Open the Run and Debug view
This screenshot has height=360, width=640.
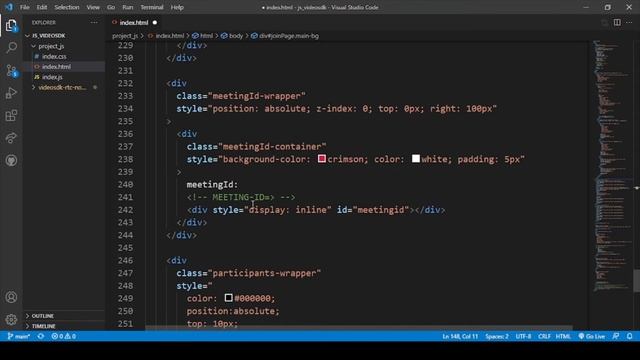tap(11, 93)
